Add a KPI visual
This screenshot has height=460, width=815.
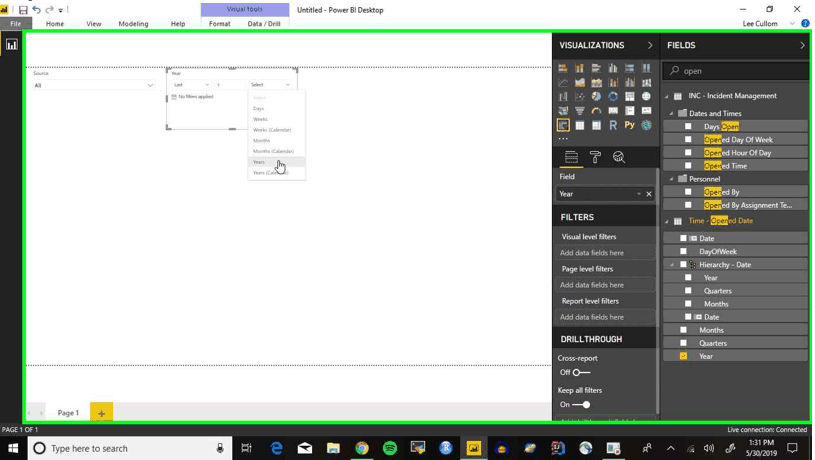647,111
